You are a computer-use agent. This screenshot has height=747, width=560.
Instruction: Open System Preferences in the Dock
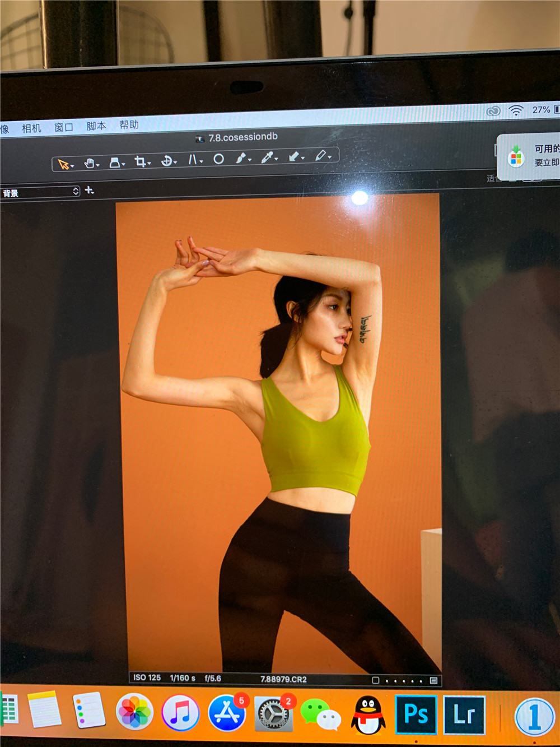click(273, 714)
